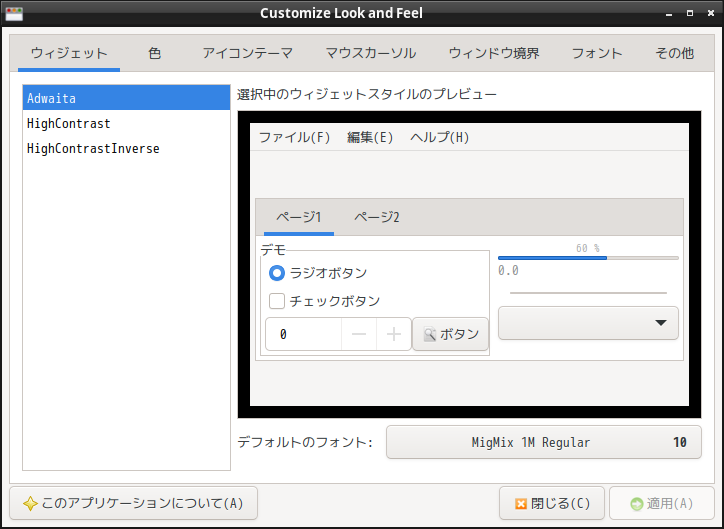Open the empty combo box dropdown
Viewport: 724px width, 529px height.
[588, 323]
